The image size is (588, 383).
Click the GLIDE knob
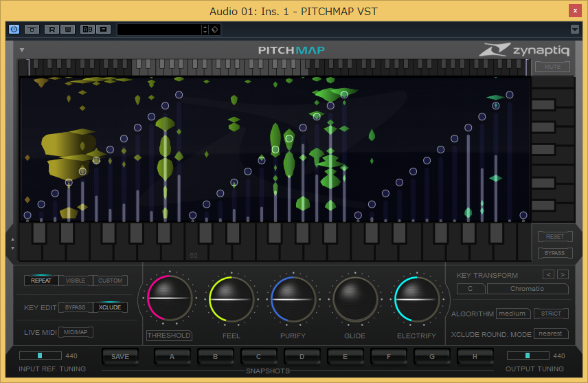point(354,299)
